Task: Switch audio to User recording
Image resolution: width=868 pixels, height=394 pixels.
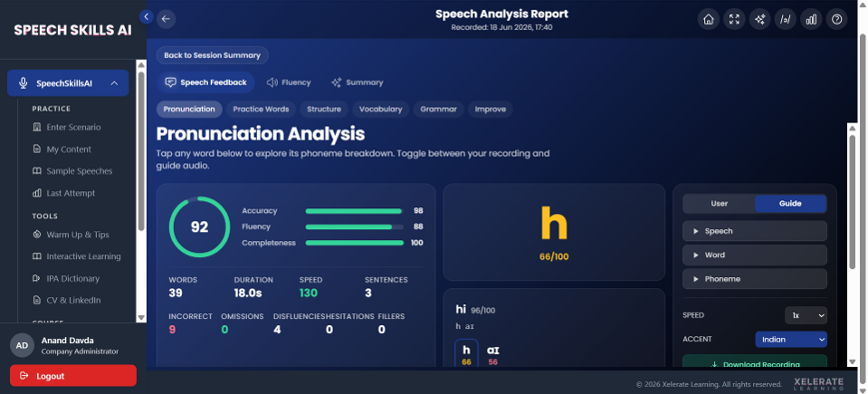Action: pos(719,204)
